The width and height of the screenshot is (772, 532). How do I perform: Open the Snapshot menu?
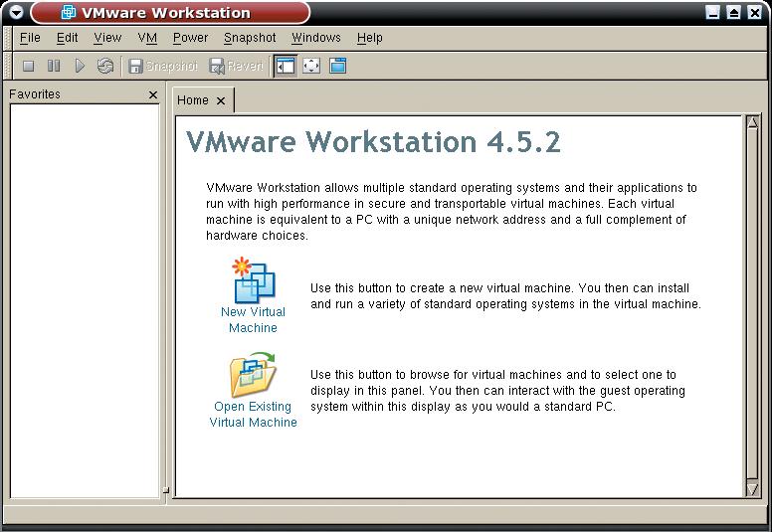250,38
